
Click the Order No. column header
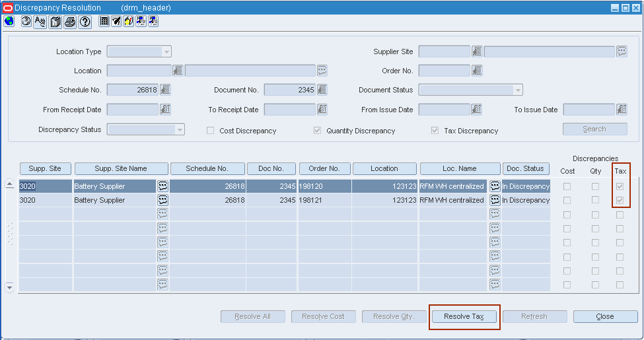point(324,168)
